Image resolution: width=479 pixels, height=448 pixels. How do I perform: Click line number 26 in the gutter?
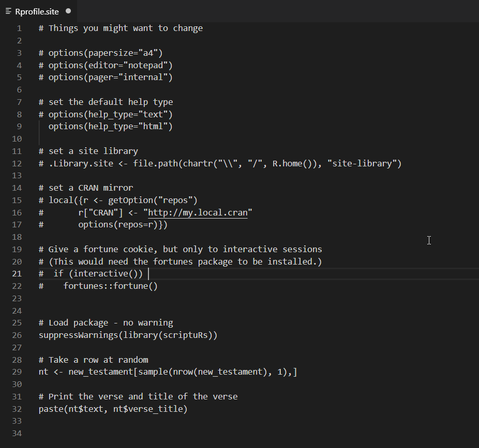pyautogui.click(x=17, y=335)
